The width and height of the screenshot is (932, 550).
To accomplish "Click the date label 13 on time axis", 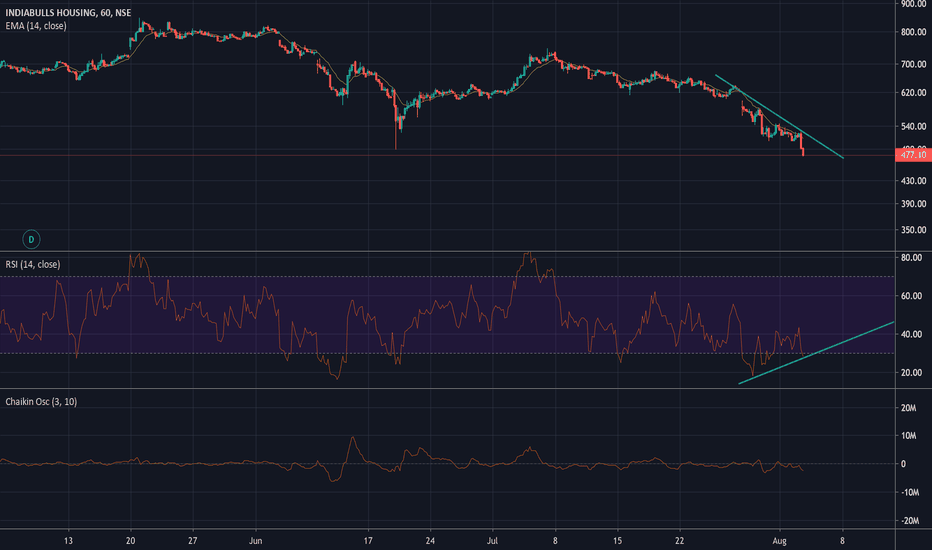I will pyautogui.click(x=68, y=540).
